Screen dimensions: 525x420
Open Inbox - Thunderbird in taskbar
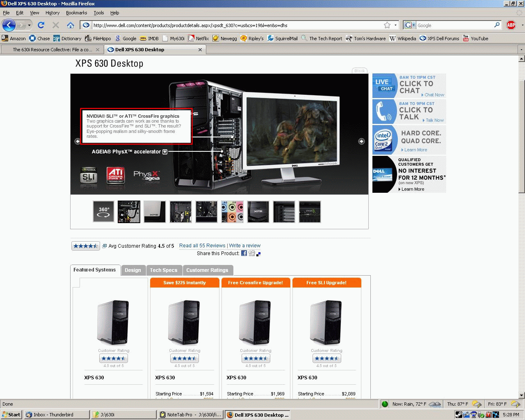(x=56, y=415)
